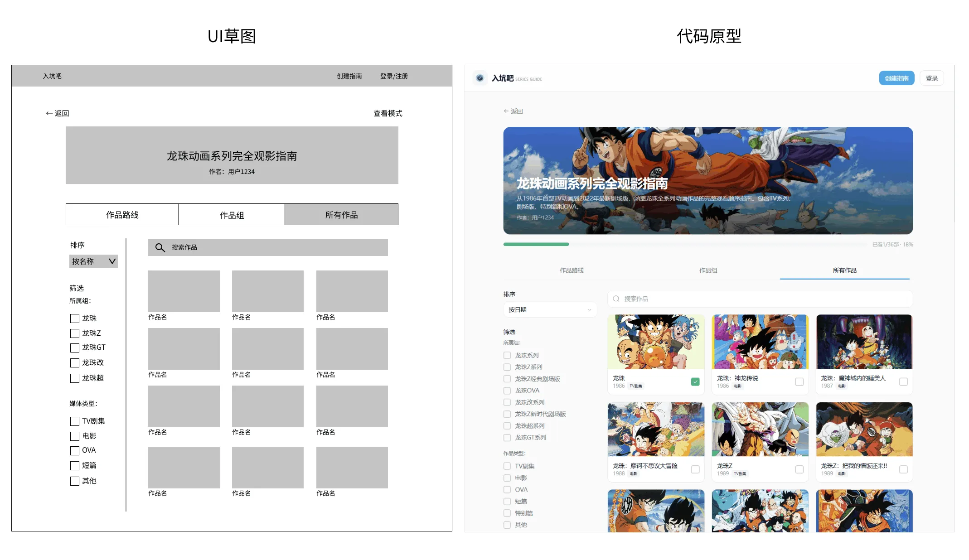Click the 搜索作品 search field in the prototype
This screenshot has width=969, height=560.
click(x=760, y=299)
